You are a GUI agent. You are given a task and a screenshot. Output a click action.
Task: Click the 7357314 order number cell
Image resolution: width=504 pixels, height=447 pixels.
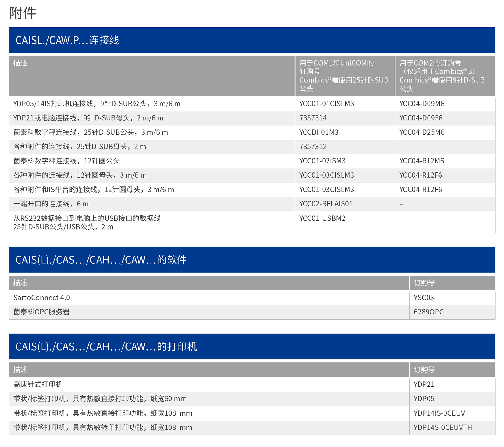[x=313, y=118]
